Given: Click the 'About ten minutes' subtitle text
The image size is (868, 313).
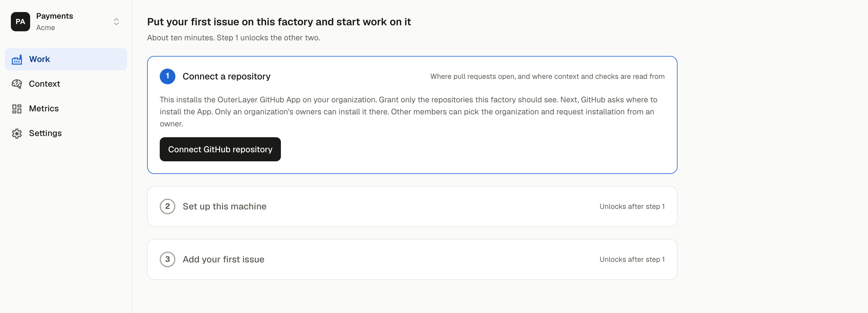Looking at the screenshot, I should pos(234,38).
